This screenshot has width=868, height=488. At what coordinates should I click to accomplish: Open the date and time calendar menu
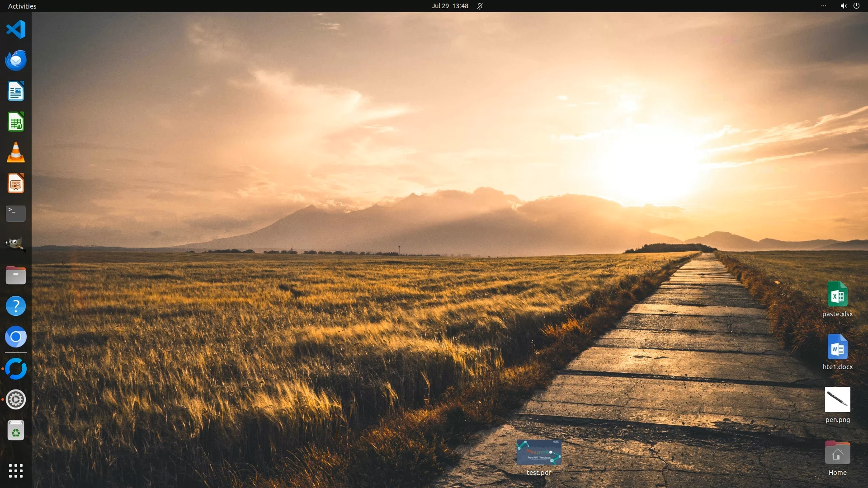pos(449,6)
